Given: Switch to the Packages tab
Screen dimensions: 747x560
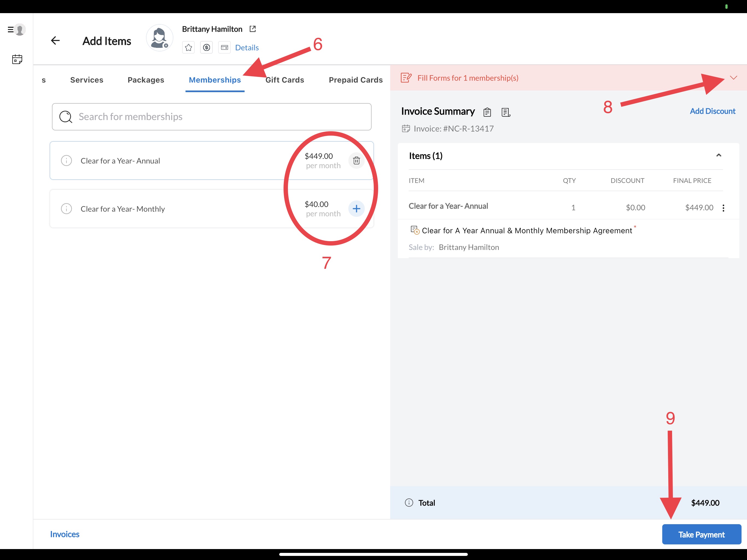Looking at the screenshot, I should (146, 80).
